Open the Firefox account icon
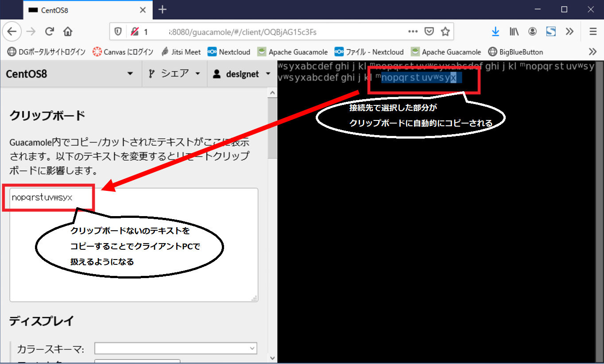Screen dimensions: 604x364 533,32
